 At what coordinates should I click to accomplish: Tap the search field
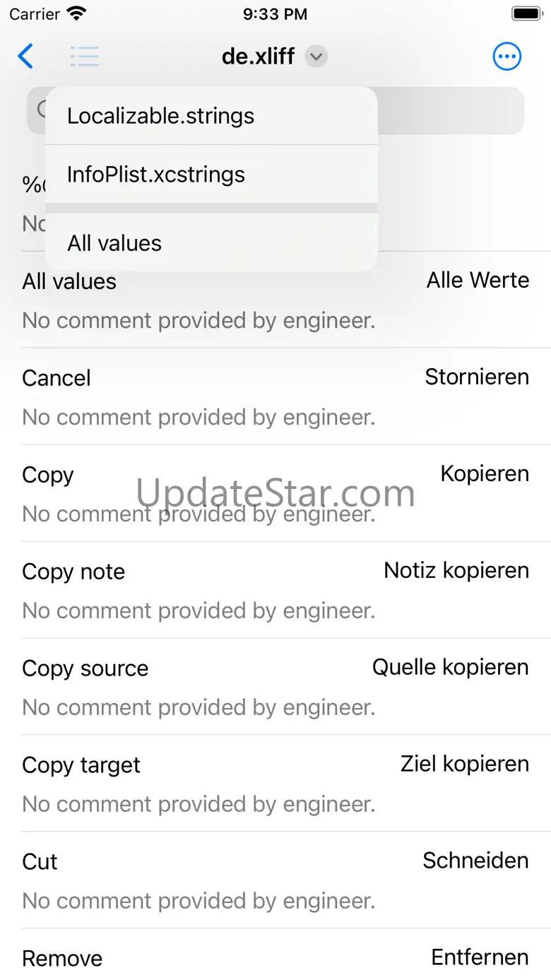tap(275, 110)
